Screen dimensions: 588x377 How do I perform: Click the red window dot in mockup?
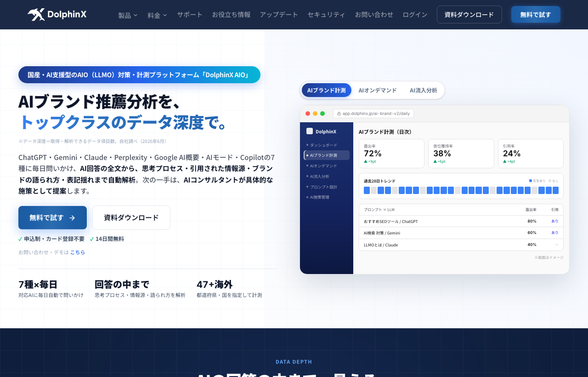point(308,114)
